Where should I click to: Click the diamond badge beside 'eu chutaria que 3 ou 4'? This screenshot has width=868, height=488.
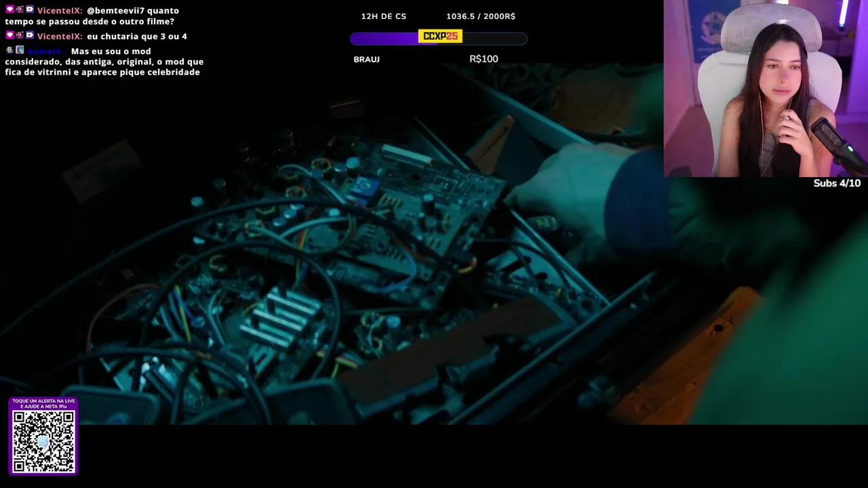pos(9,35)
